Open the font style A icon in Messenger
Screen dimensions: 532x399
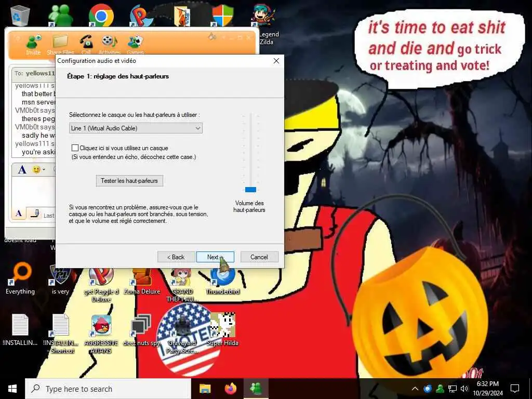22,169
